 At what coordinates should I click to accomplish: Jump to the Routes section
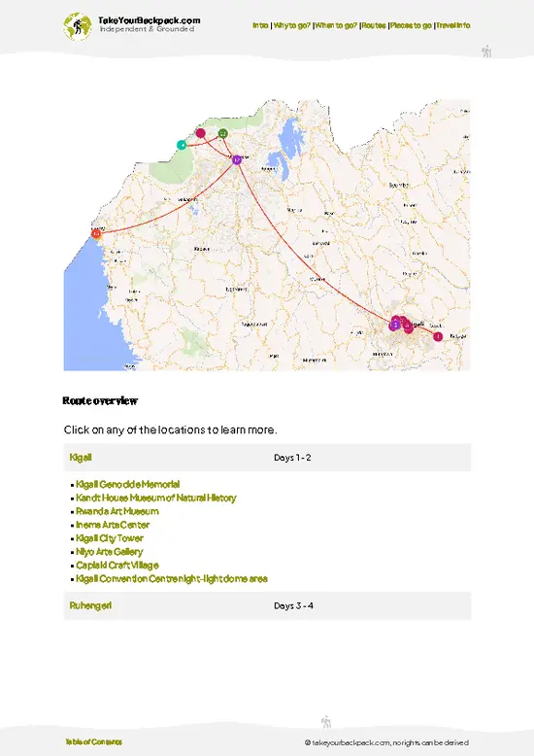coord(374,25)
